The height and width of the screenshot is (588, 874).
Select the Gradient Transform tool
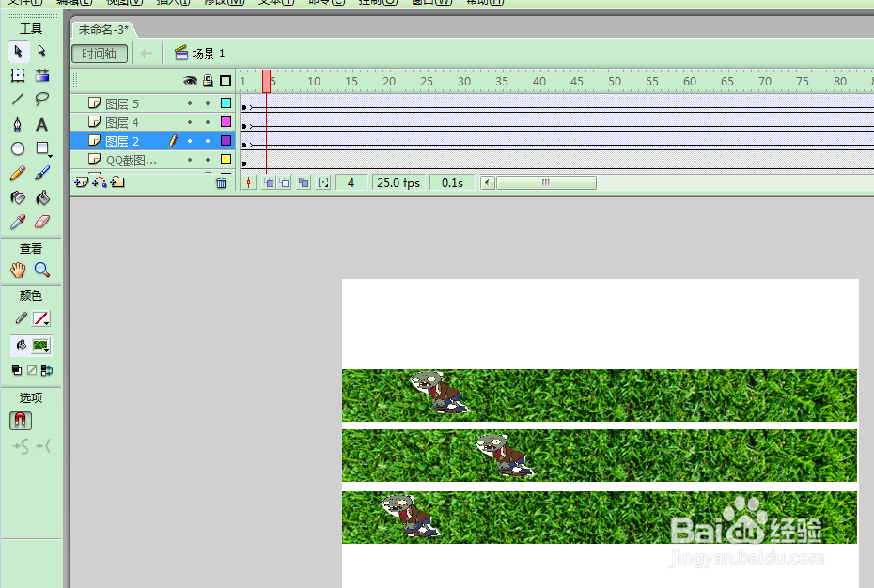click(x=41, y=75)
